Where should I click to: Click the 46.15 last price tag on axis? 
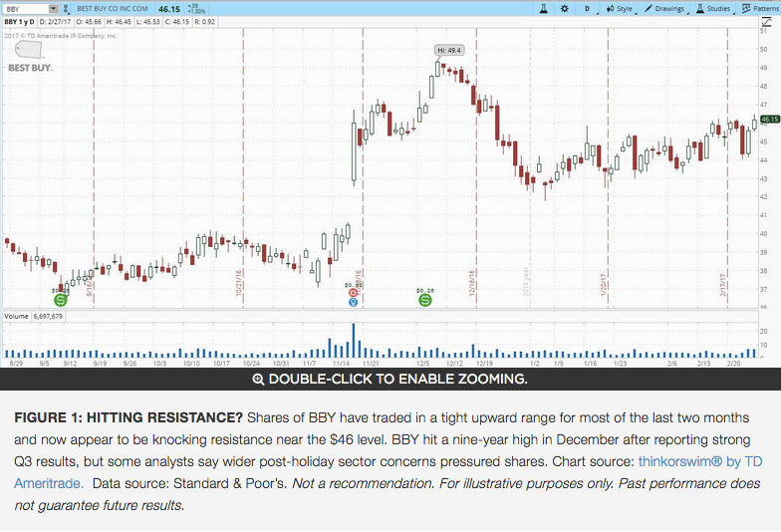click(769, 120)
